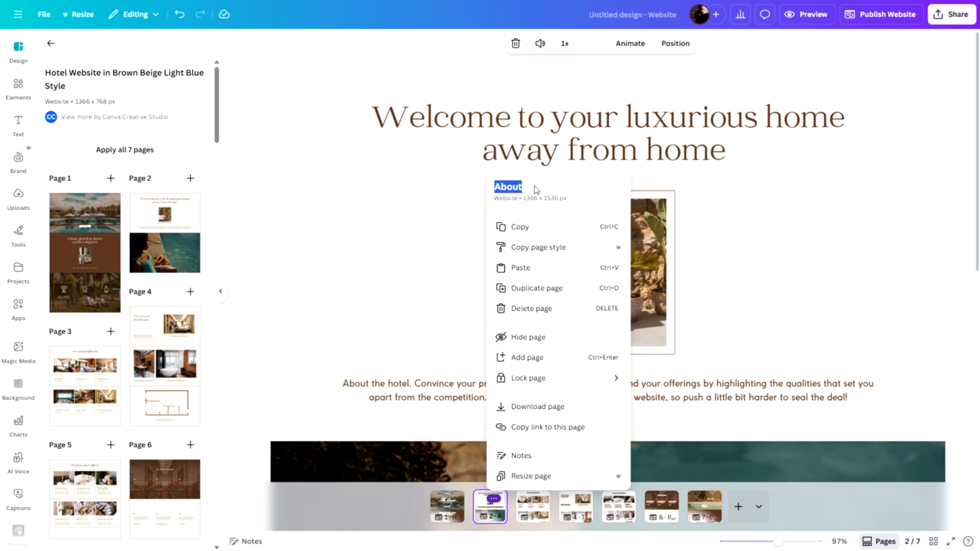Open the analytics chart icon
Viewport: 980px width, 551px height.
740,14
